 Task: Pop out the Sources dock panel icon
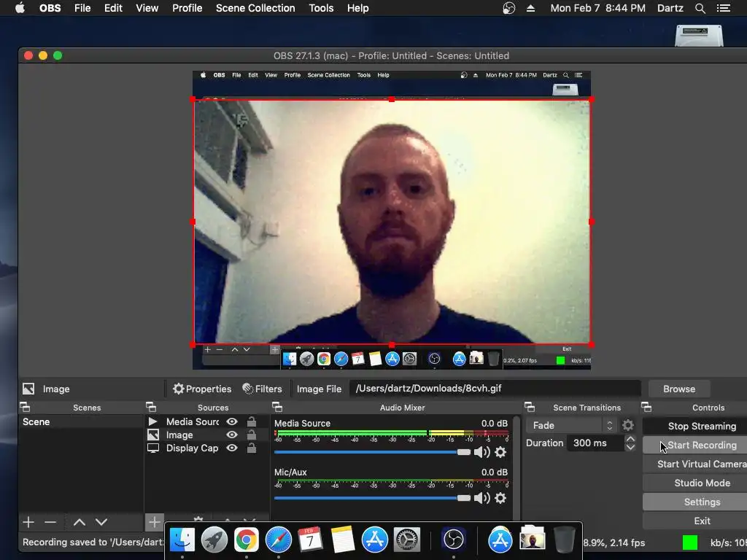pyautogui.click(x=151, y=407)
